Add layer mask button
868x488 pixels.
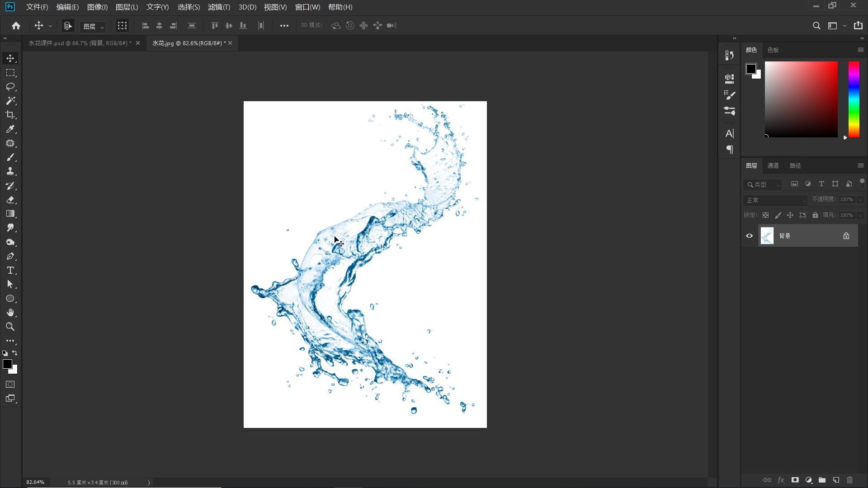(795, 480)
